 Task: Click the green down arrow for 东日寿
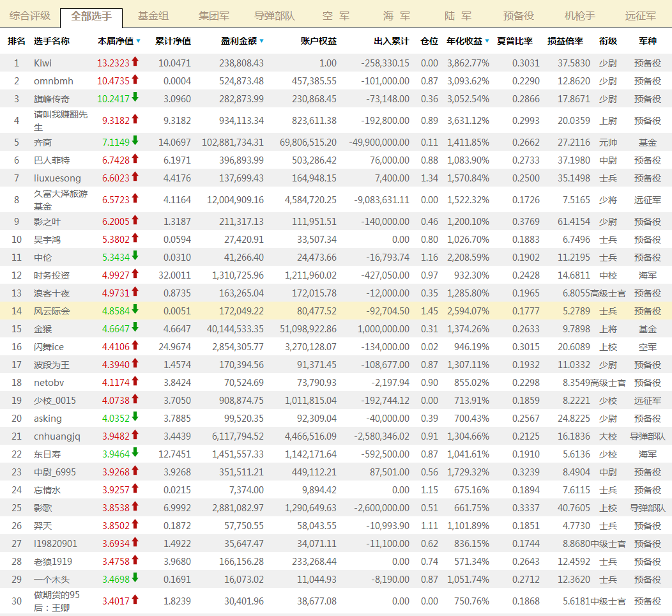135,453
